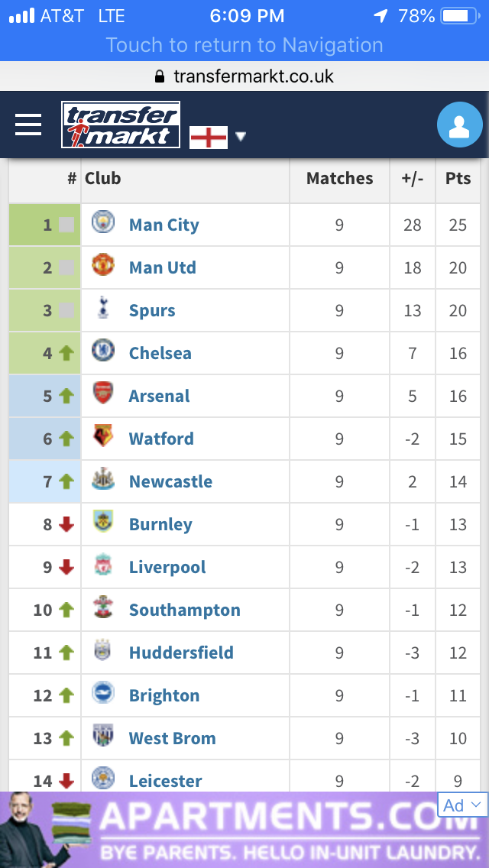Open the hamburger navigation menu

[28, 125]
